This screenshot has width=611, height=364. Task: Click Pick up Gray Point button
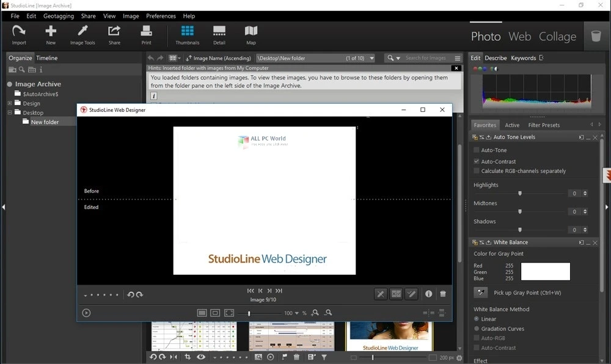(480, 293)
